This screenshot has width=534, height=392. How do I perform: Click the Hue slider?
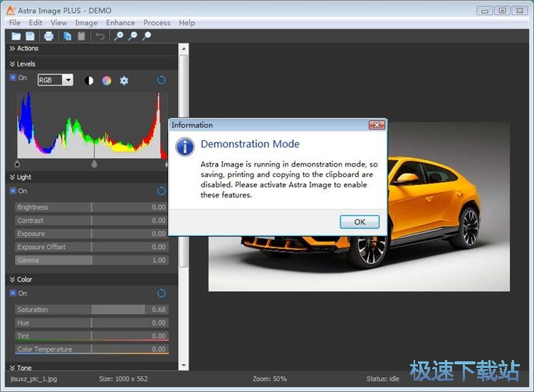pyautogui.click(x=92, y=323)
